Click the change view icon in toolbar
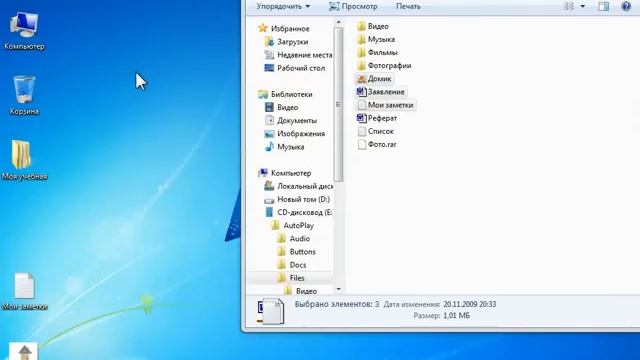The image size is (640, 360). pos(569,6)
